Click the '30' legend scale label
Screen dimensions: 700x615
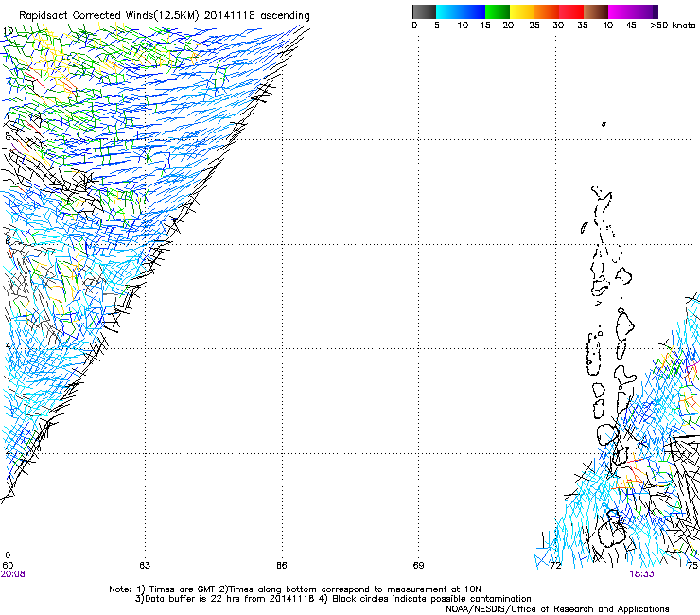click(558, 26)
